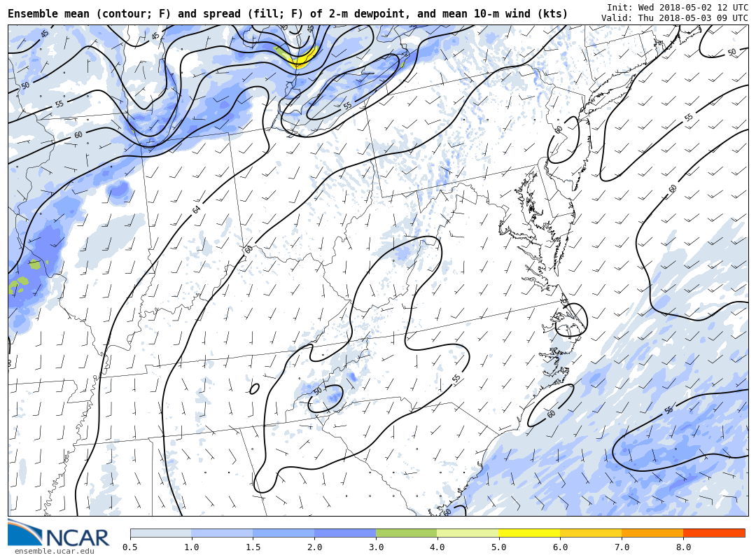756x560 pixels.
Task: Click the legend value 4.0
Action: pos(437,547)
